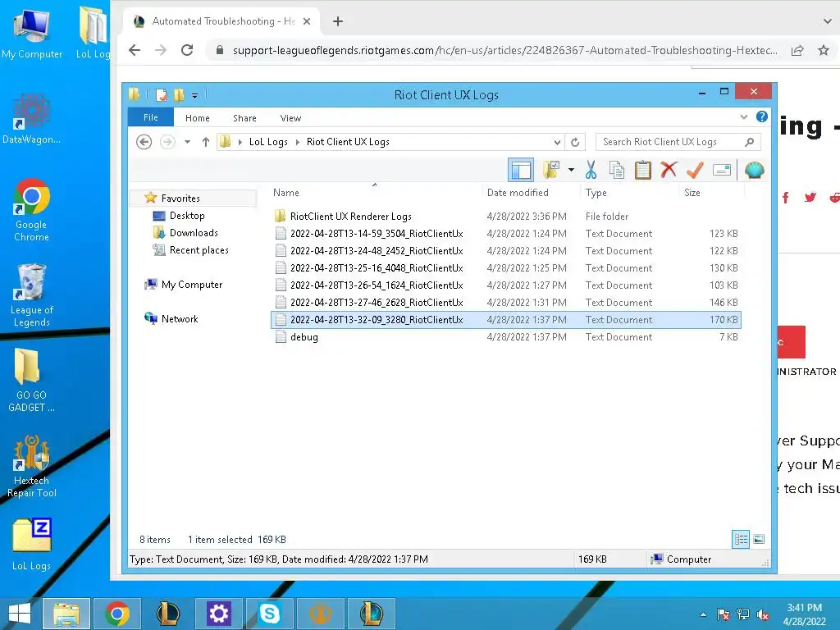
Task: Switch to large thumbnails view in status bar
Action: pyautogui.click(x=759, y=540)
